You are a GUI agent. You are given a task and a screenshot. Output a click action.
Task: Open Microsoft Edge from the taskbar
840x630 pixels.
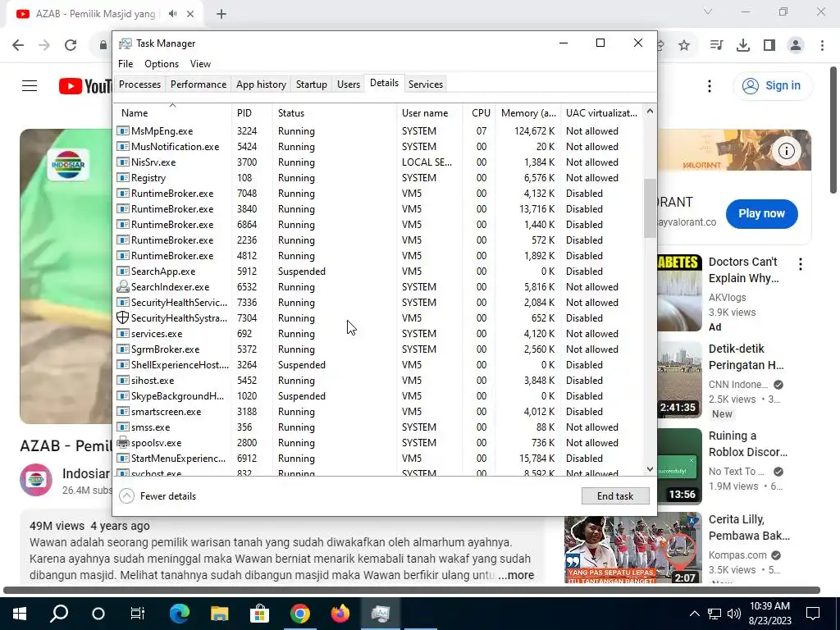point(180,614)
